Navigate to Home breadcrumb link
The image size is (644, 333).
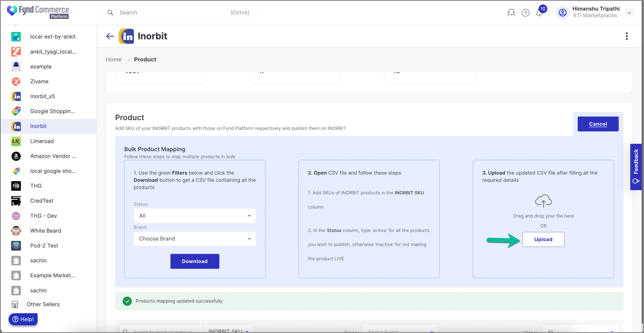[113, 60]
